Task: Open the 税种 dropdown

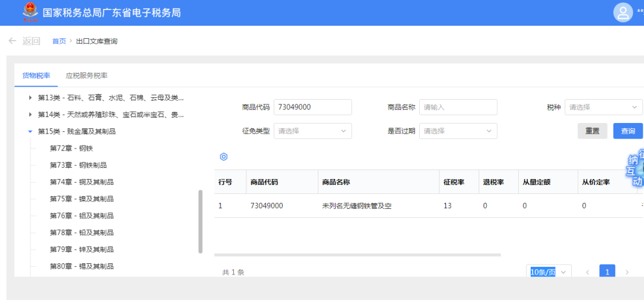Action: coord(603,107)
